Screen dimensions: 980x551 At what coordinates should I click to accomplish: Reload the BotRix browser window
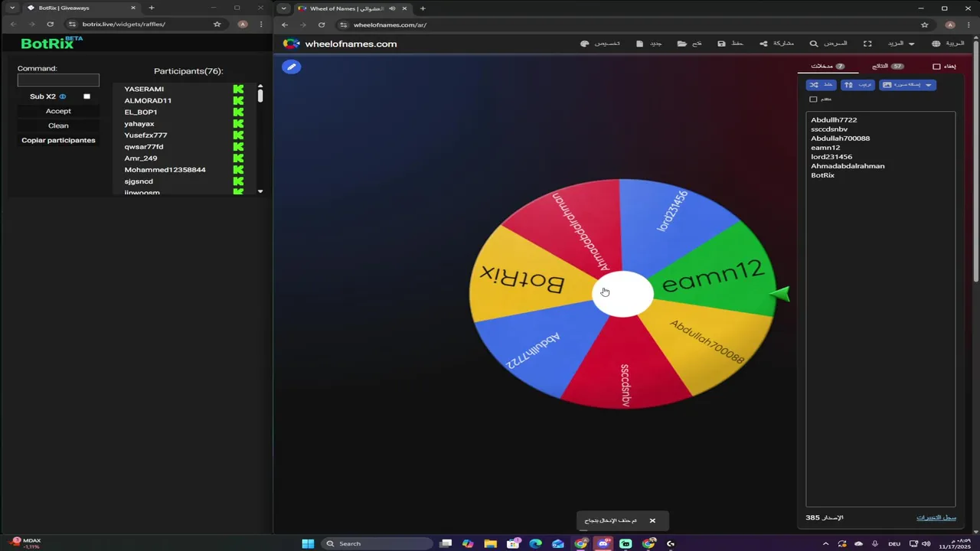tap(51, 24)
